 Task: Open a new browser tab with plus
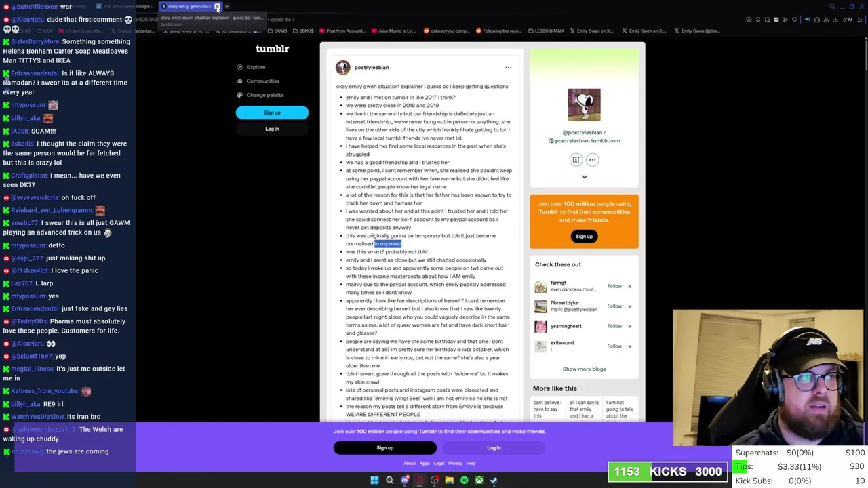[227, 7]
